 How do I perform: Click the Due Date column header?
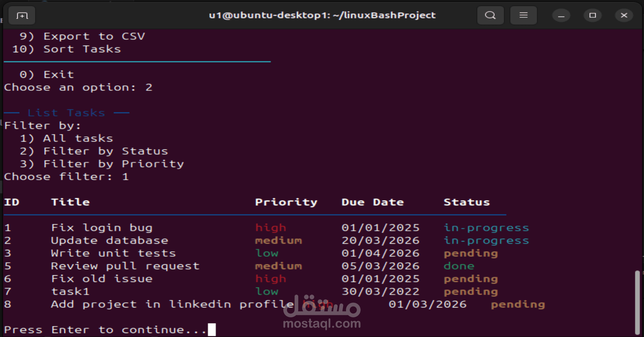point(372,202)
